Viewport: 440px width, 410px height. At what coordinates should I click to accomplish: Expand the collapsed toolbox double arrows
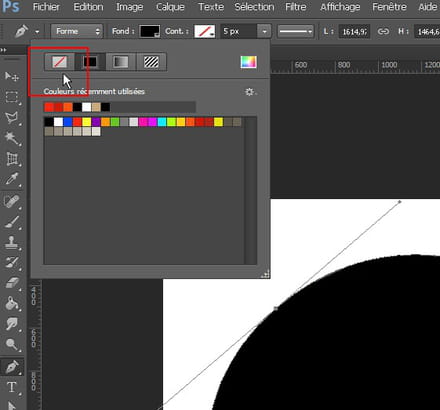tap(4, 50)
